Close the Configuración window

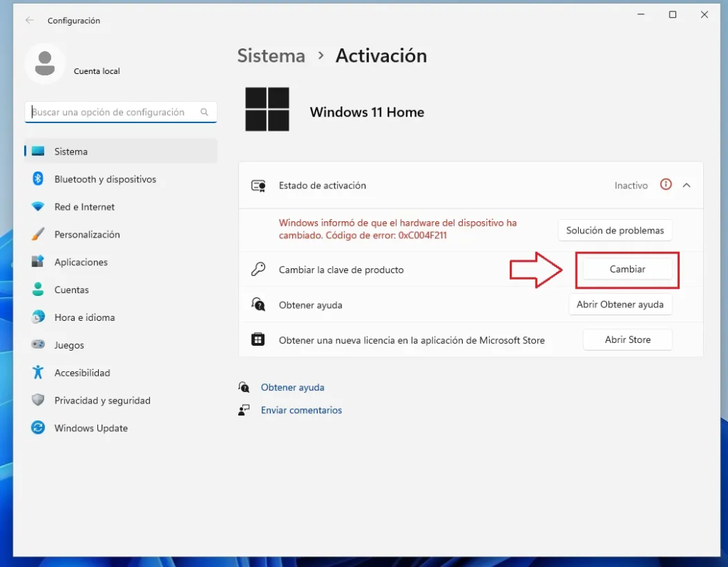click(x=705, y=14)
